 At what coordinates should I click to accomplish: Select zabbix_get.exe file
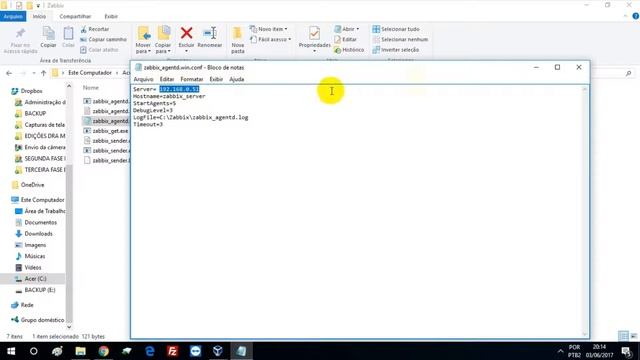pos(106,131)
